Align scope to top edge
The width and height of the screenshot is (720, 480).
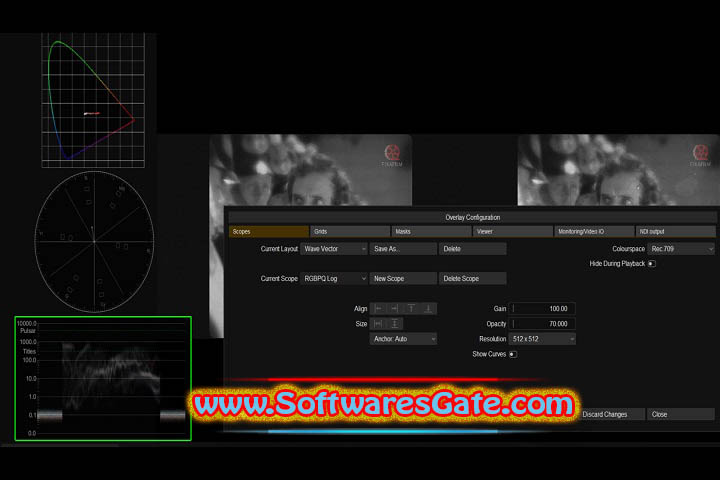411,309
